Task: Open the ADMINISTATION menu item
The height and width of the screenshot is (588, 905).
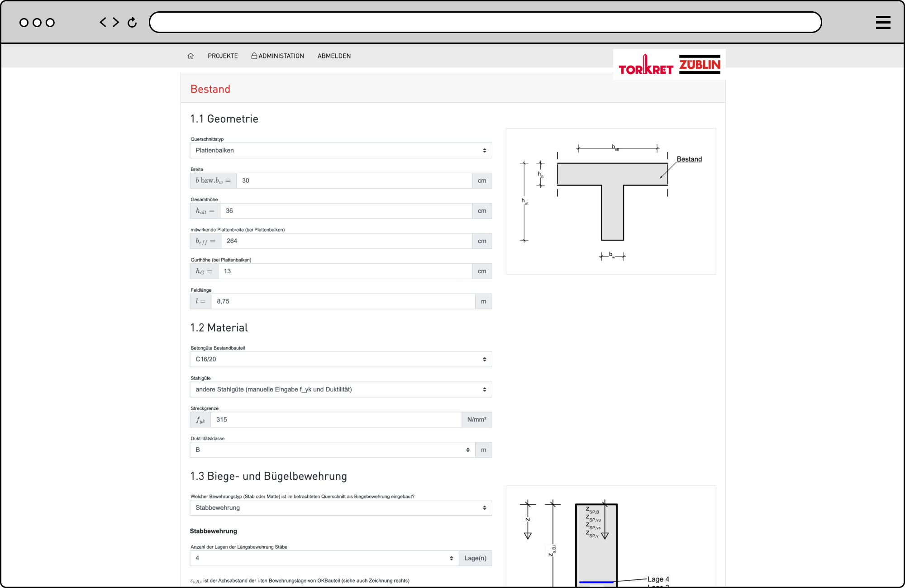Action: (x=278, y=56)
